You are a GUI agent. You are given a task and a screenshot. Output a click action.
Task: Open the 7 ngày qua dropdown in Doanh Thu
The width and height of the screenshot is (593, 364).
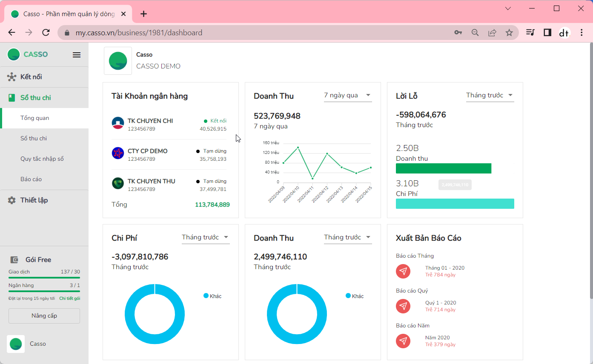coord(348,95)
